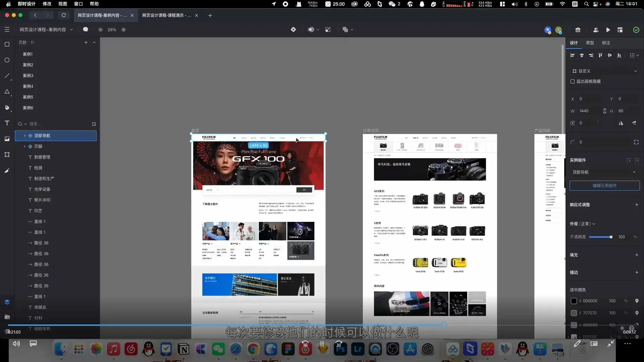644x362 pixels.
Task: Click the flip horizontal icon
Action: pyautogui.click(x=621, y=123)
